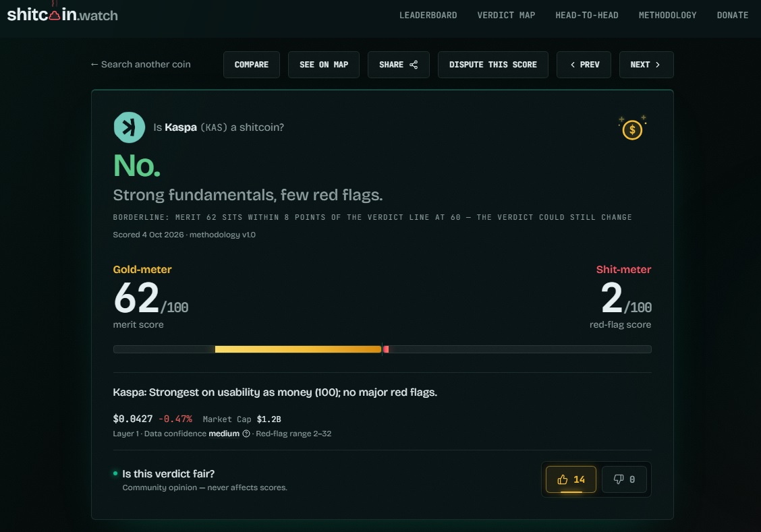Click the Kaspa coin logo
This screenshot has width=761, height=532.
pos(129,127)
